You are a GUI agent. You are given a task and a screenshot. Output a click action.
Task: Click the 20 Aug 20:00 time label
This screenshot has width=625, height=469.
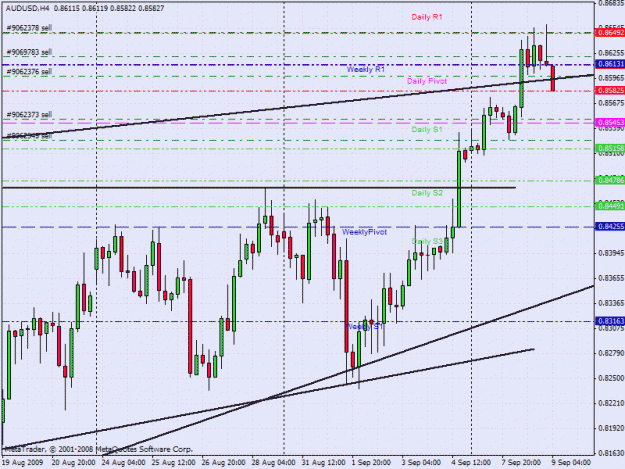click(74, 463)
